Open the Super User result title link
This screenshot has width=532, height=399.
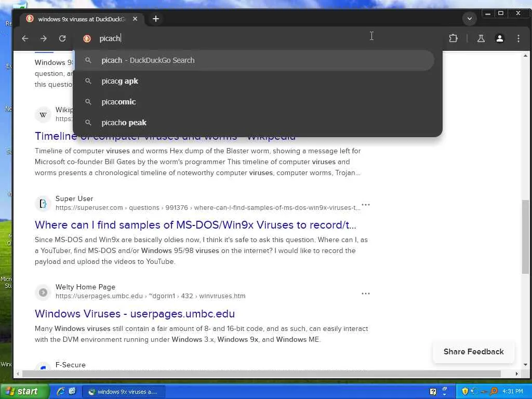click(x=195, y=225)
